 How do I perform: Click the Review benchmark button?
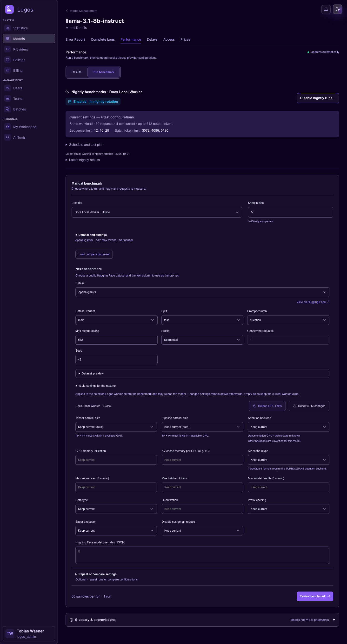[315, 596]
